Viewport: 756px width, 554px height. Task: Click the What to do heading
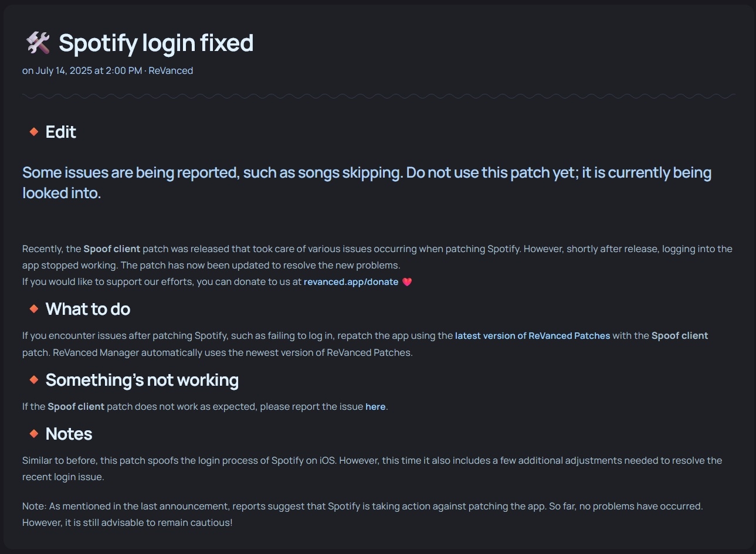click(88, 309)
